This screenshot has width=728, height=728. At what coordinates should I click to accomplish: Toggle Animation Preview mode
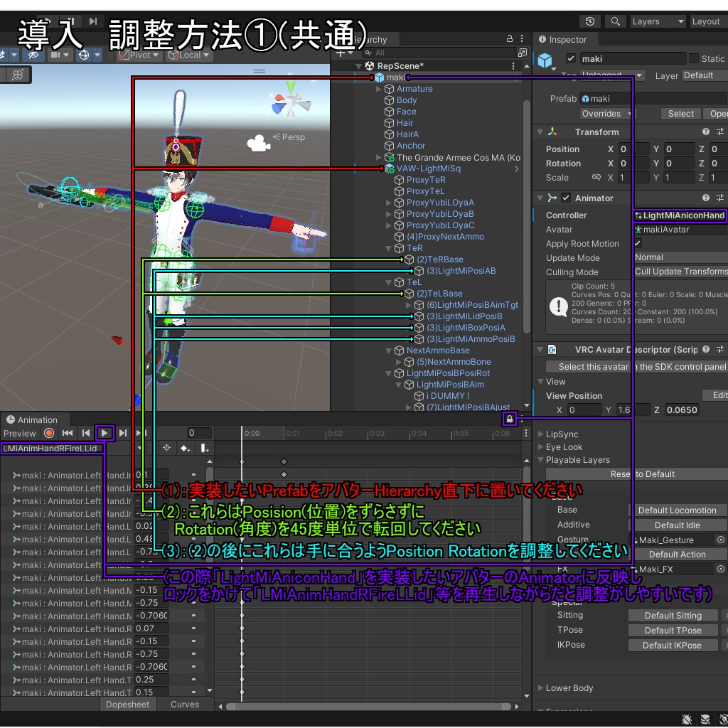(x=19, y=433)
